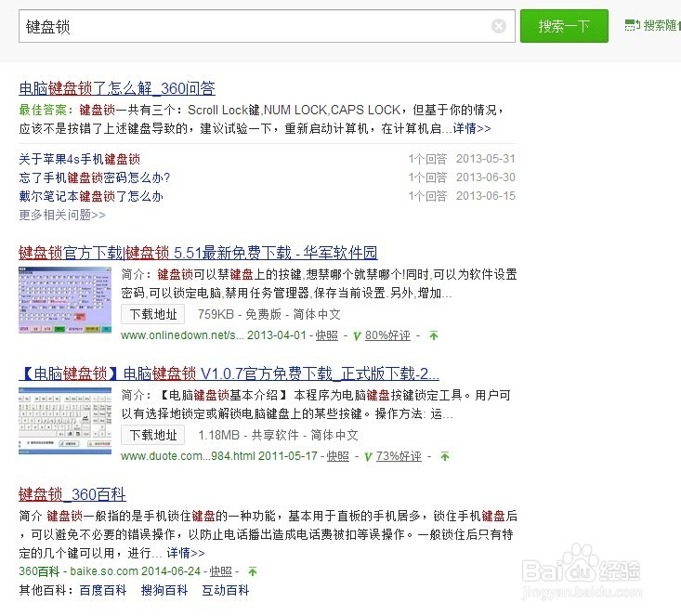
Task: Open 键盘锁_360百科 result title
Action: click(x=72, y=494)
